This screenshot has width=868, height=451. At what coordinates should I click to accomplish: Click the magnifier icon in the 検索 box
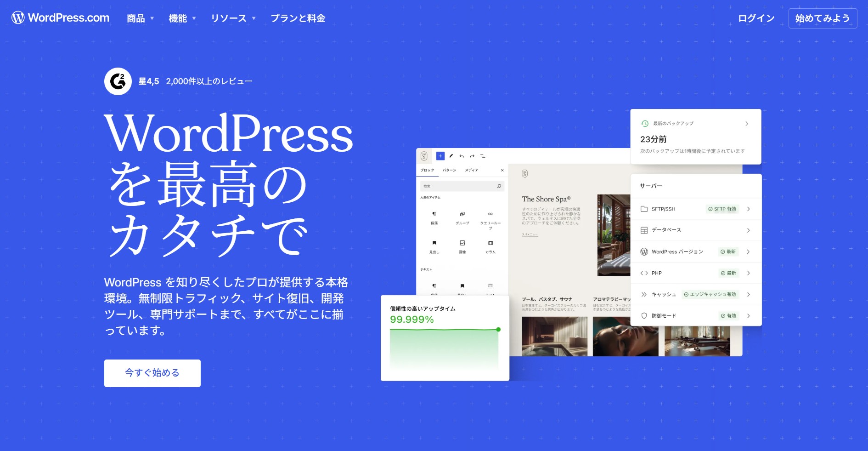[499, 186]
